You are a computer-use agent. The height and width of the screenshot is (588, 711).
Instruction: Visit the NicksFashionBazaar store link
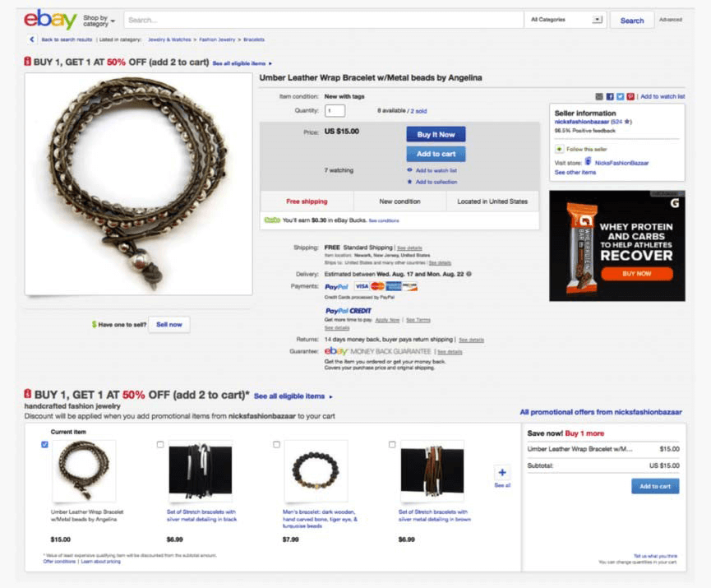pyautogui.click(x=621, y=163)
